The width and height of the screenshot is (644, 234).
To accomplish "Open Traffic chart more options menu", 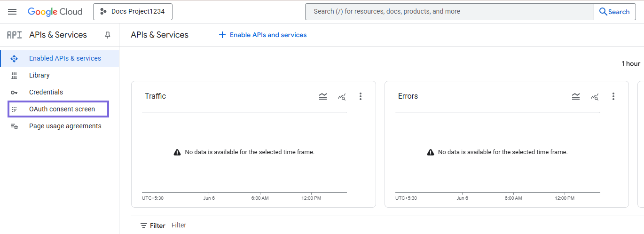I will [361, 96].
